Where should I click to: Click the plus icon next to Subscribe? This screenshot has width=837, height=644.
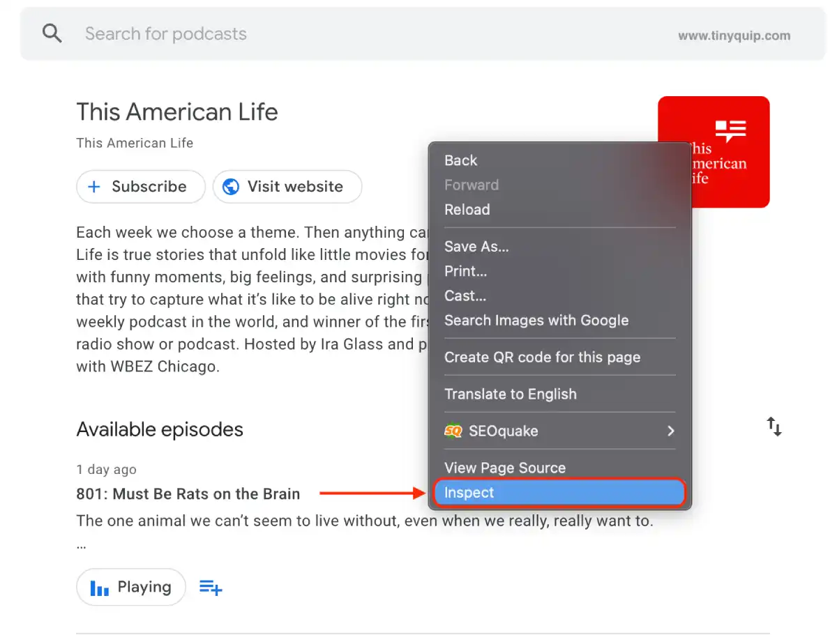tap(95, 187)
